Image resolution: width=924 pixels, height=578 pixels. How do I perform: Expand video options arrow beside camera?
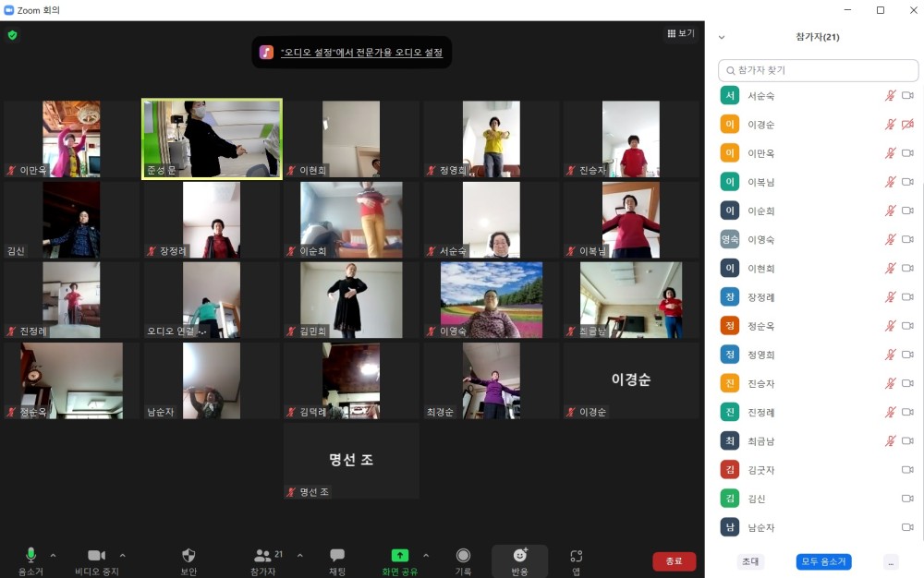[x=123, y=555]
